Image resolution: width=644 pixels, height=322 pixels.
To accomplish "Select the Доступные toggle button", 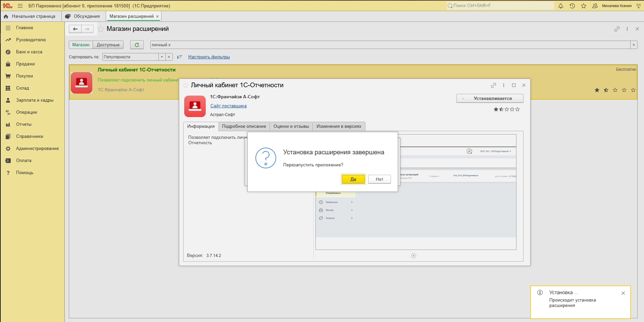I will pos(108,45).
